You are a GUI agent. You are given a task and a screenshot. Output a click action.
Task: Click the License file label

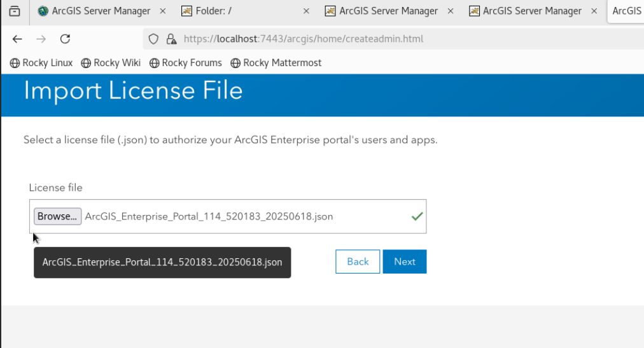[55, 188]
